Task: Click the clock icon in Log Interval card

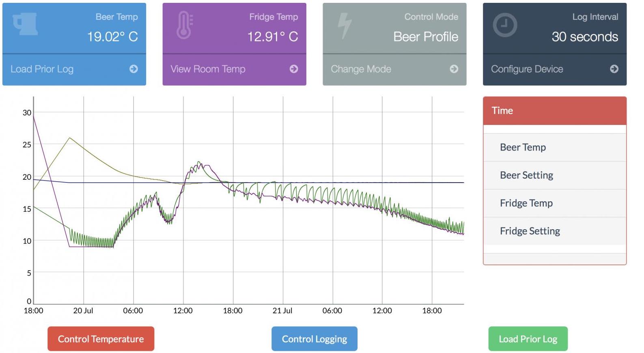Action: 505,25
